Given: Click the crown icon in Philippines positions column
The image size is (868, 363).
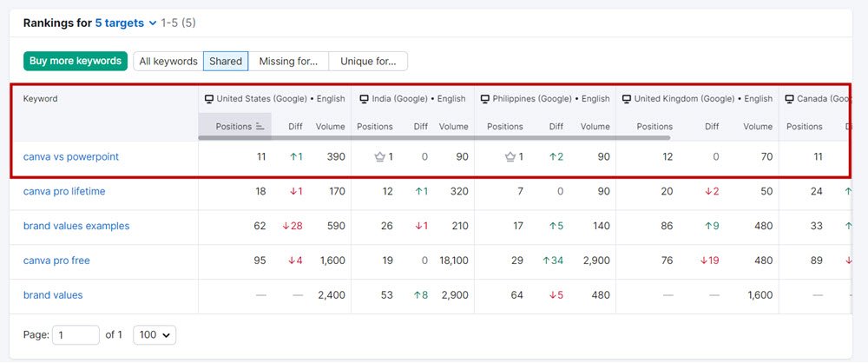Looking at the screenshot, I should point(510,157).
